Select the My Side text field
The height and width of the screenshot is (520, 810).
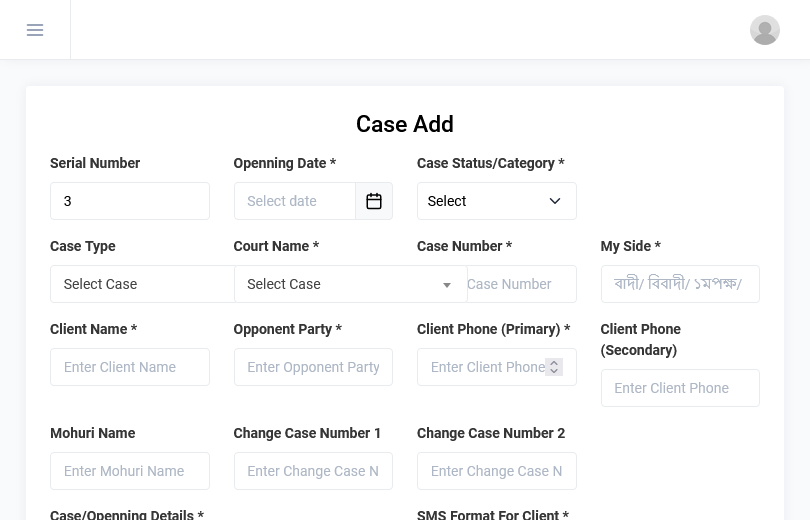click(x=680, y=284)
